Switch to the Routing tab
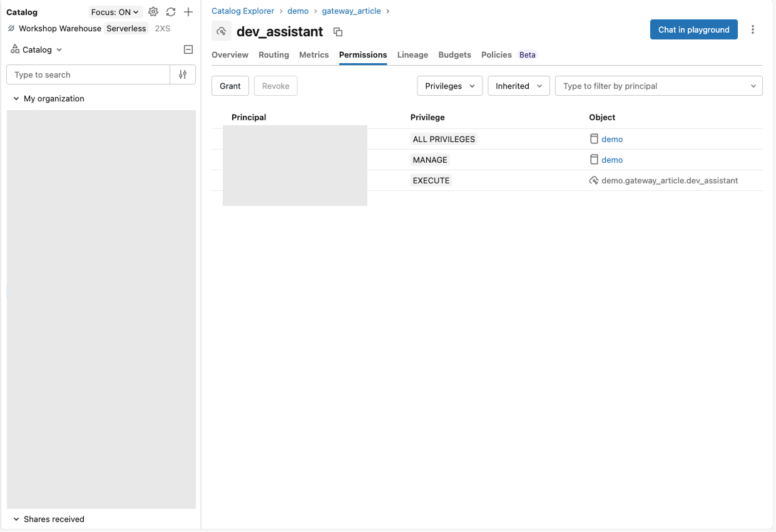This screenshot has width=776, height=532. click(273, 54)
